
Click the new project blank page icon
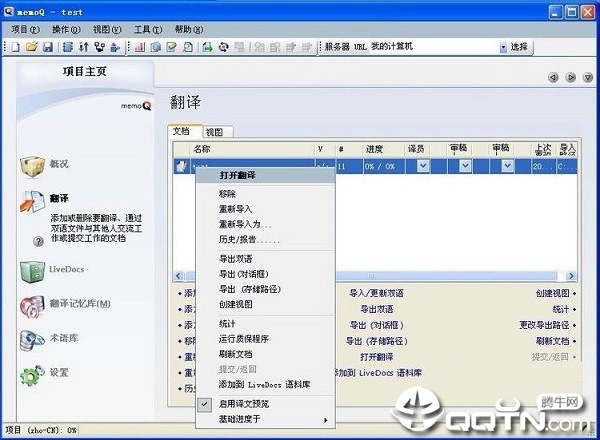pyautogui.click(x=16, y=47)
